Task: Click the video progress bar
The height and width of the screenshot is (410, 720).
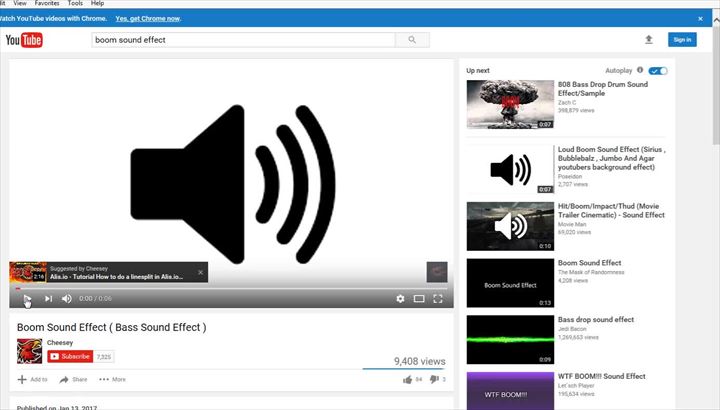Action: click(230, 288)
